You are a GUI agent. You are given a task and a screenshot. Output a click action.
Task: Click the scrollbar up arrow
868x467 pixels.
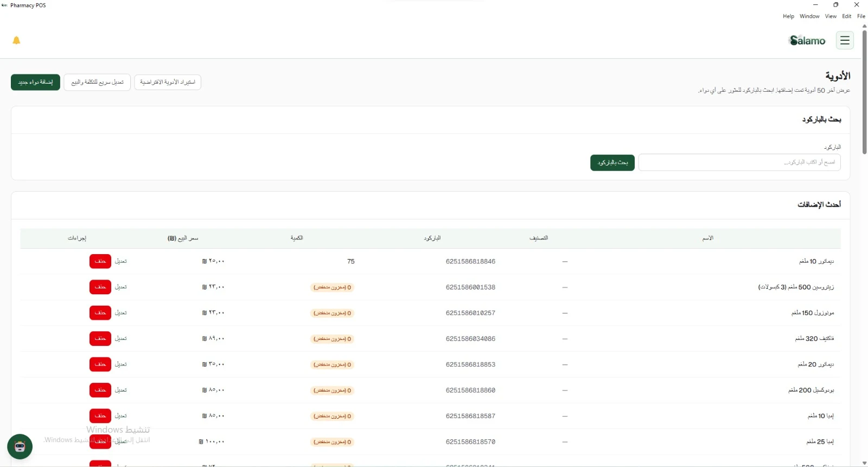click(x=864, y=26)
